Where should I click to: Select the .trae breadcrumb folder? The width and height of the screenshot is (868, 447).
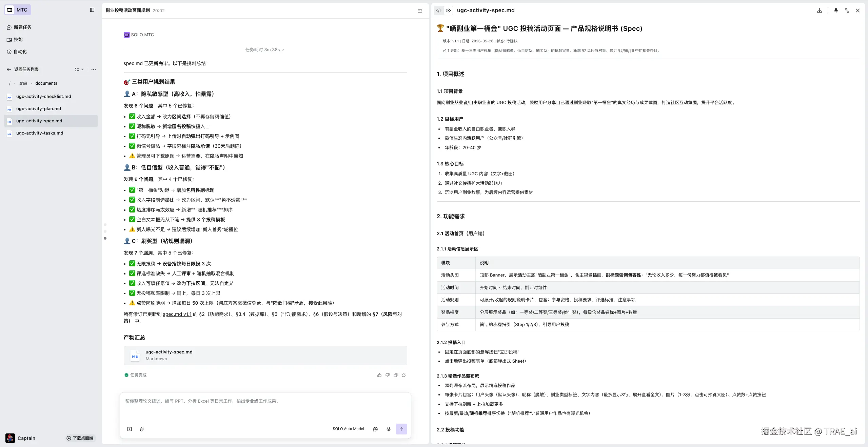(x=23, y=83)
